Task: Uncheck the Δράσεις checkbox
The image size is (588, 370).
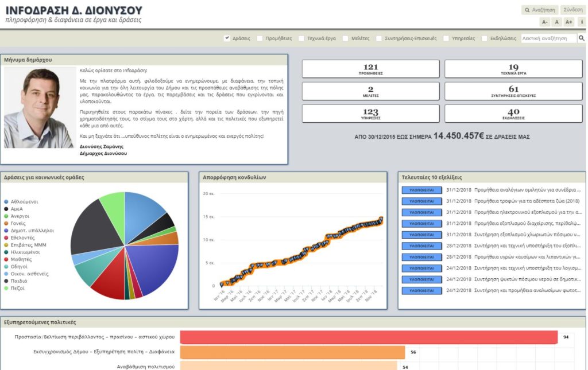Action: [x=227, y=38]
